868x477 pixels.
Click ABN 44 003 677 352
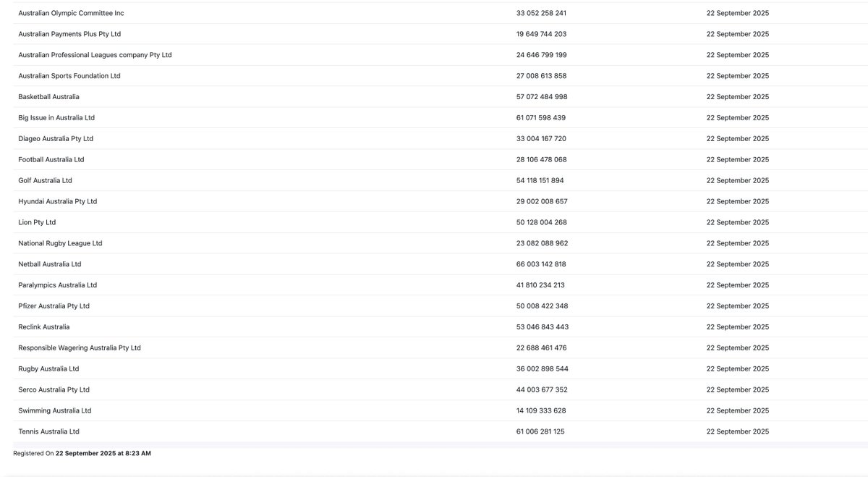(542, 391)
